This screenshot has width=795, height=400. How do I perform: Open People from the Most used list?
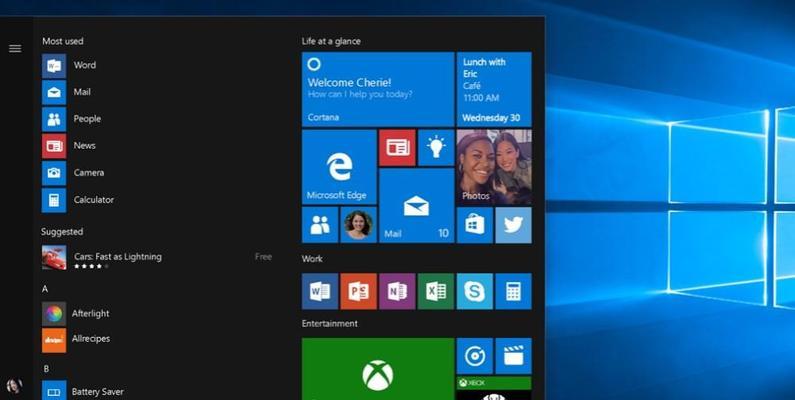(x=71, y=119)
